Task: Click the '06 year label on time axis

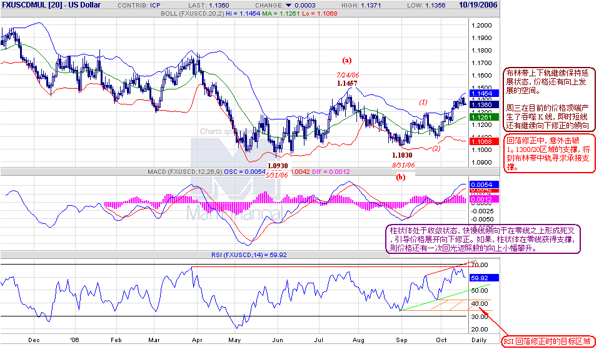Action: [x=74, y=340]
